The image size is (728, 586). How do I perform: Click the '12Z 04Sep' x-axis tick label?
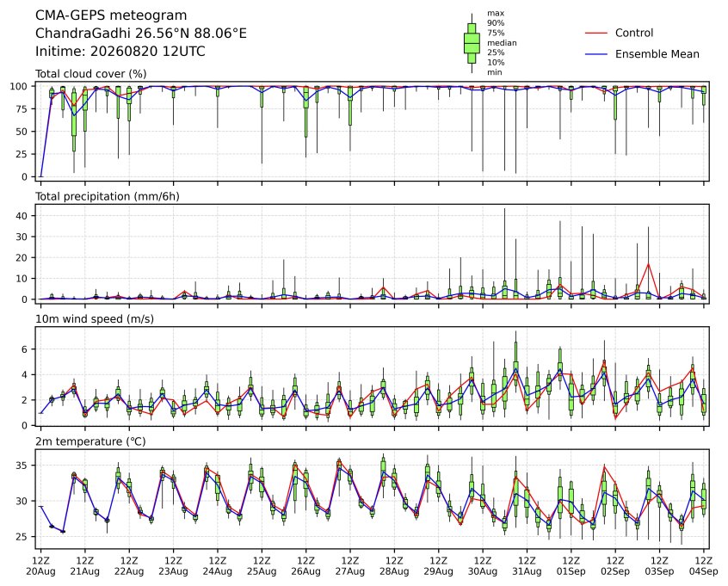pyautogui.click(x=704, y=566)
